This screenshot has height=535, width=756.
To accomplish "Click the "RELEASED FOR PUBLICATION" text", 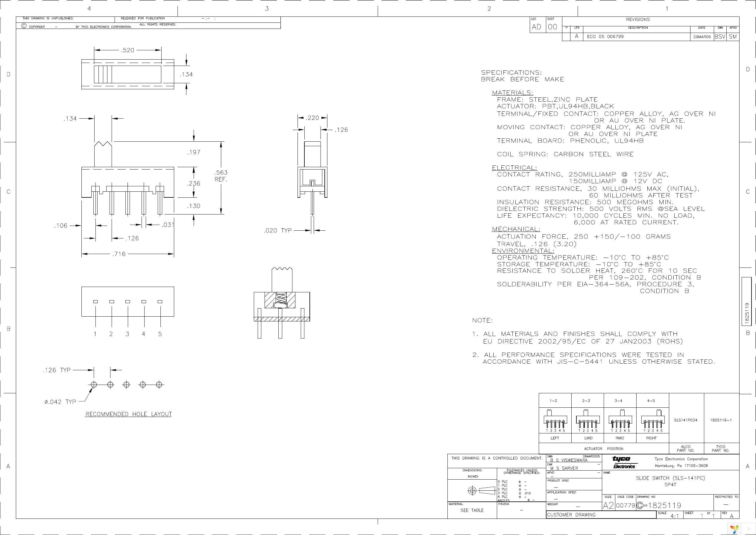I will pos(142,19).
